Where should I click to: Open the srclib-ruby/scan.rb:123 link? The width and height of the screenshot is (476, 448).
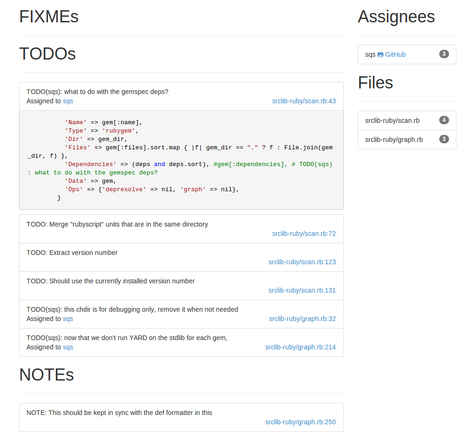point(302,262)
